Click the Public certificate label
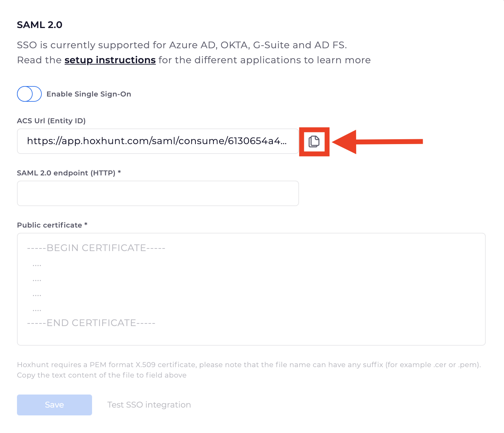504x433 pixels. [x=52, y=225]
